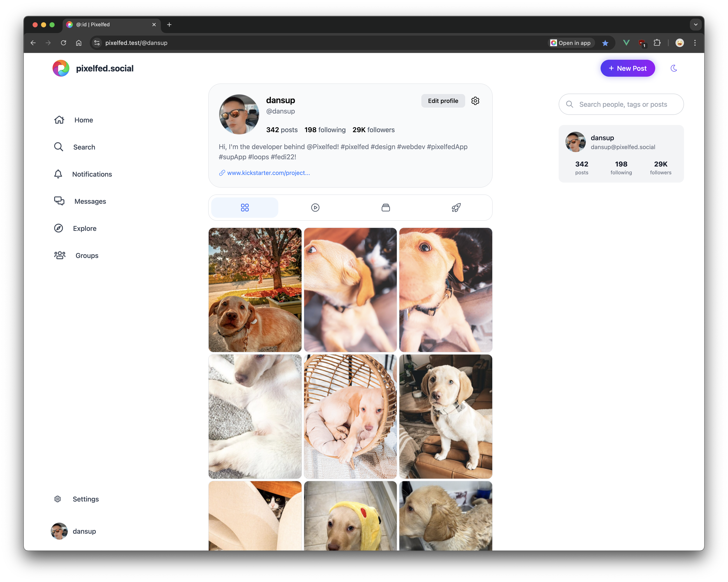Viewport: 728px width, 582px height.
Task: Click the browser forward arrow
Action: 48,43
